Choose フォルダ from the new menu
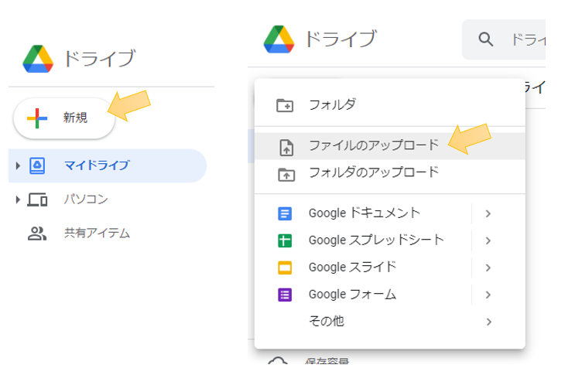The height and width of the screenshot is (392, 565). pos(390,105)
